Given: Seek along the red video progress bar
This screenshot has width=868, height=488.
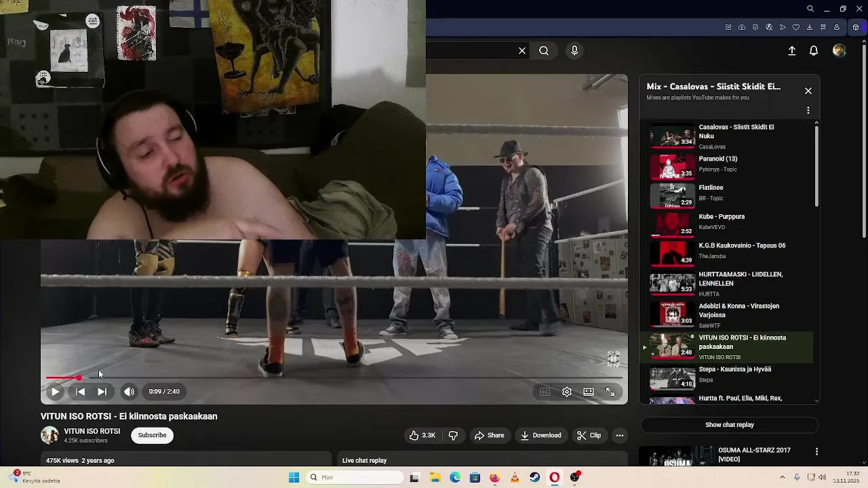Looking at the screenshot, I should (x=334, y=378).
